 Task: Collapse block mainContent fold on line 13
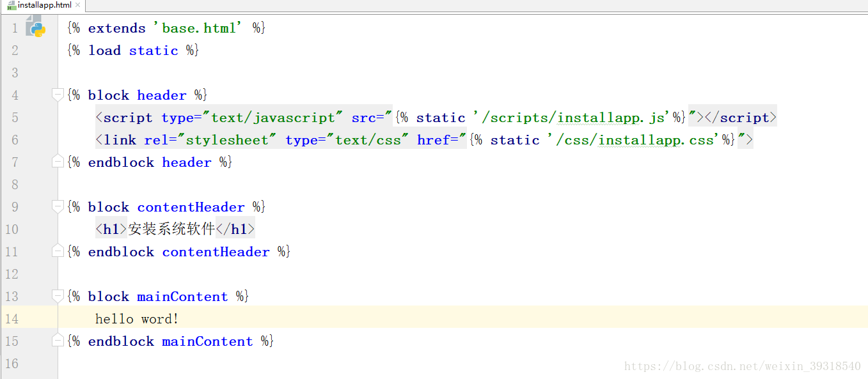(x=57, y=297)
